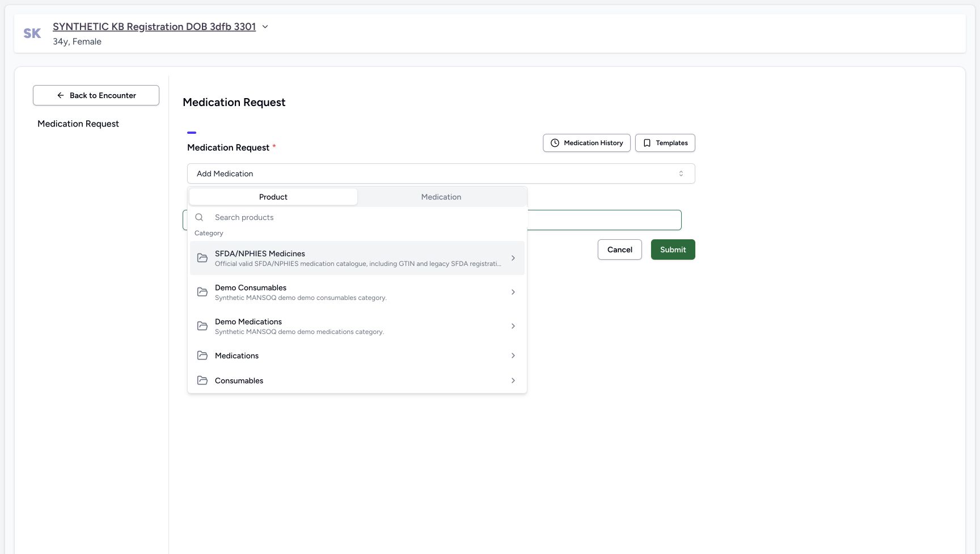Click the Demo Consumables description text
980x554 pixels.
(x=301, y=298)
